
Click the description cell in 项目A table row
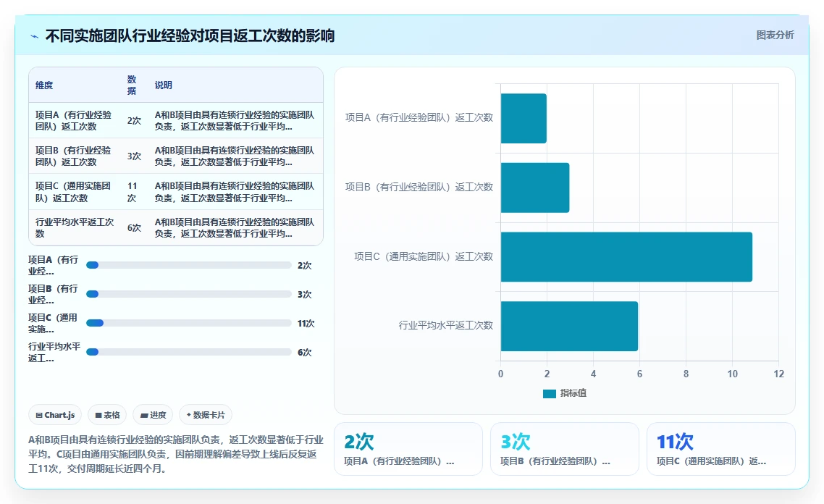click(x=235, y=120)
